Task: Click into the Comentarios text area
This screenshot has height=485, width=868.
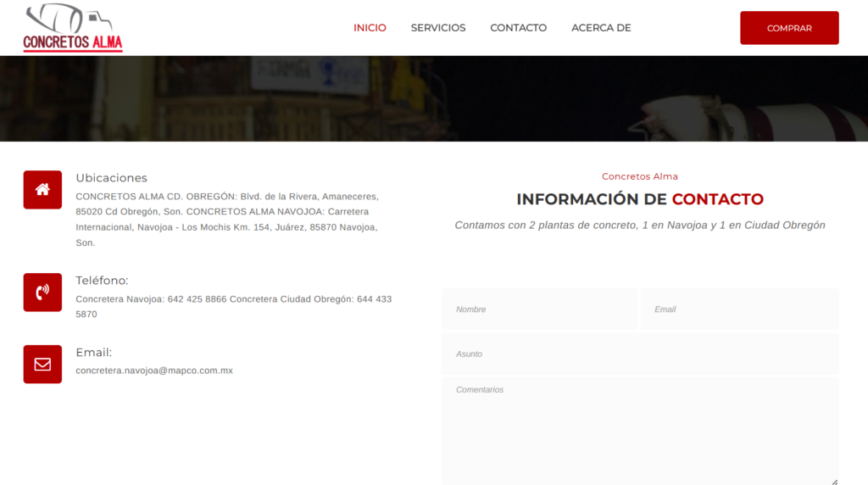Action: click(x=641, y=432)
